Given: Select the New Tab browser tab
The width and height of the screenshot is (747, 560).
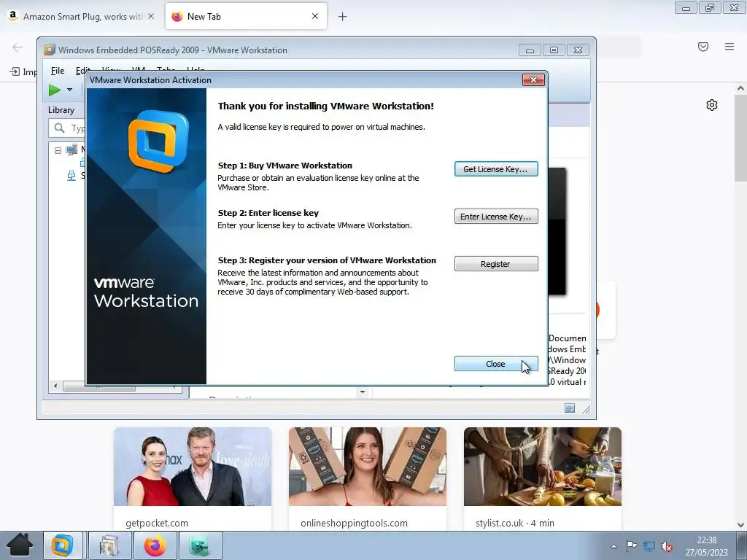Looking at the screenshot, I should point(246,17).
